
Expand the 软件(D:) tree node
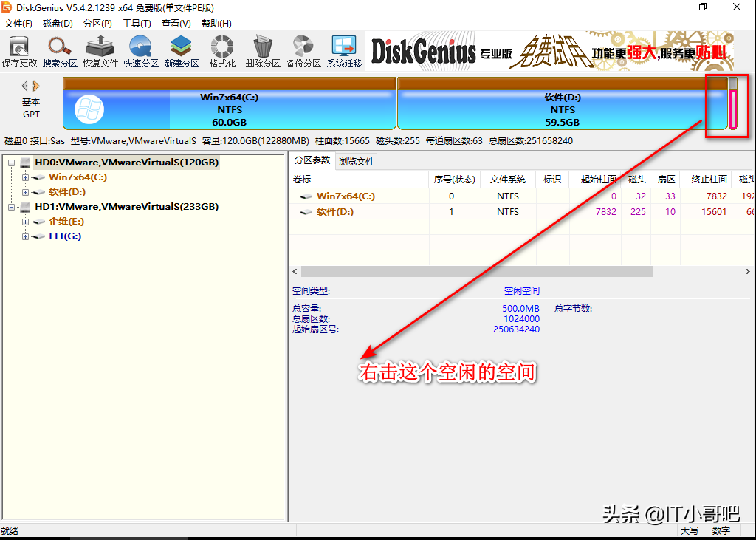pos(25,192)
